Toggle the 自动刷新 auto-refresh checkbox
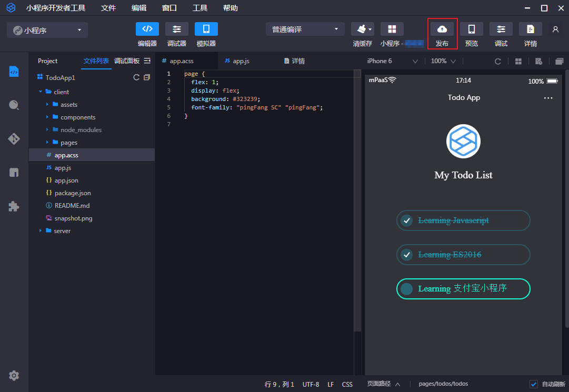This screenshot has width=569, height=392. click(533, 384)
